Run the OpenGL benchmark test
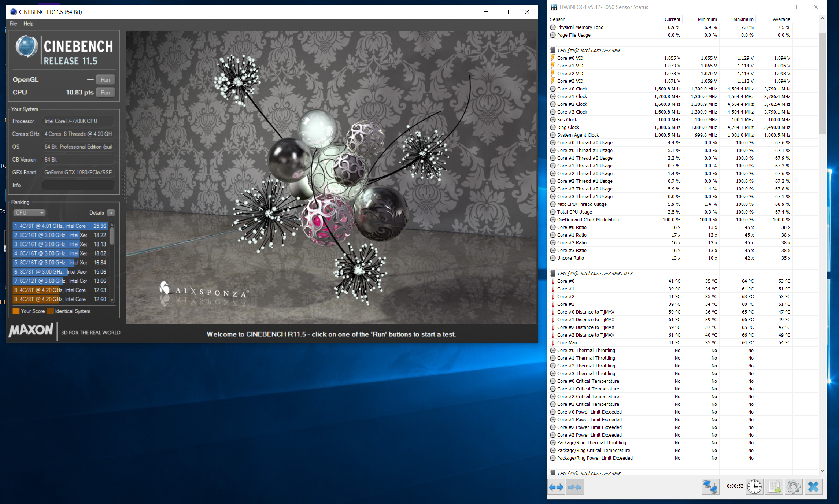This screenshot has width=839, height=504. point(106,80)
